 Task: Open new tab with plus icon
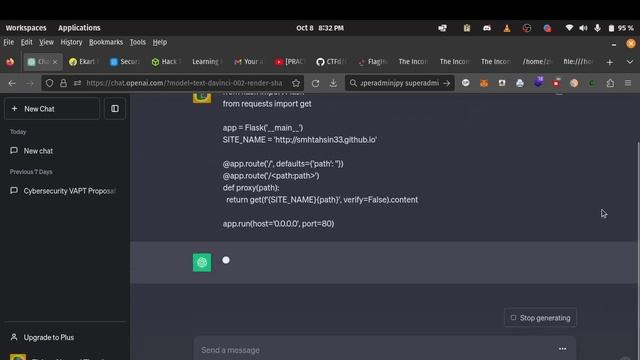click(x=609, y=62)
